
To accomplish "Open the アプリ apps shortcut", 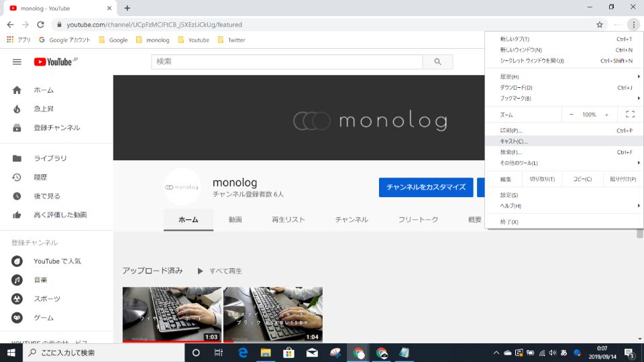I will 19,40.
